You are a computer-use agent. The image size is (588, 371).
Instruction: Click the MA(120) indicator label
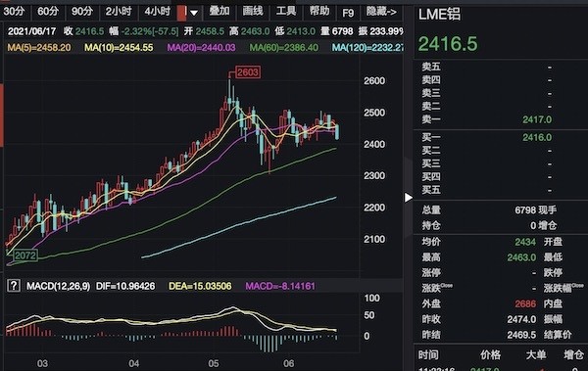click(x=367, y=48)
